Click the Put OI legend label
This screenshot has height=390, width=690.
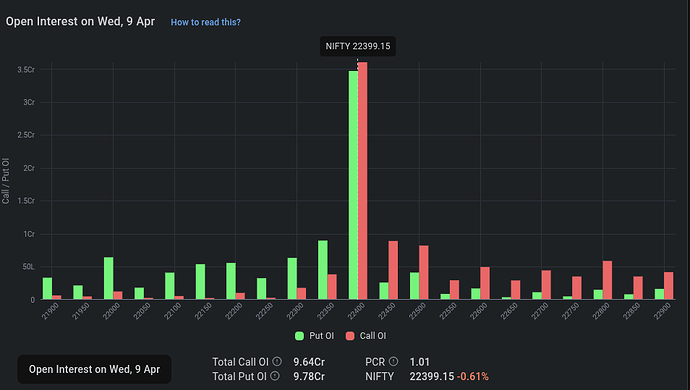321,336
